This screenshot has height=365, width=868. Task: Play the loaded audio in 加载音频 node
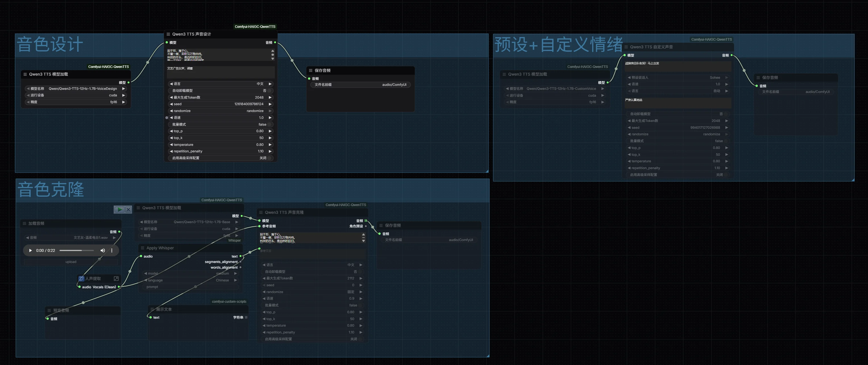coord(30,250)
